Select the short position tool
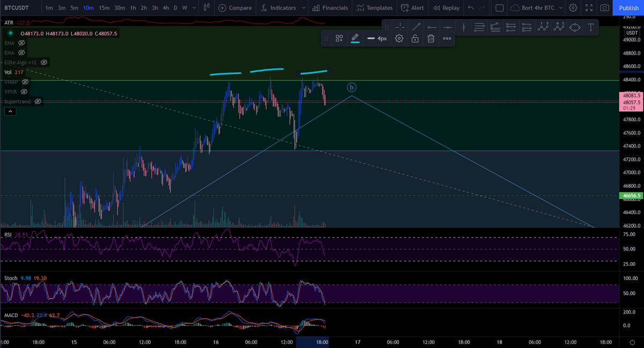644x348 pixels. pyautogui.click(x=527, y=27)
